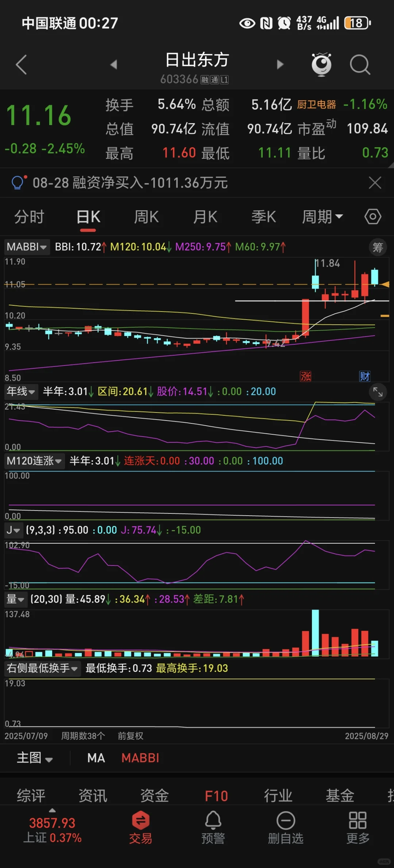Tap the lightbulb tip icon
This screenshot has height=868, width=394.
tap(18, 182)
